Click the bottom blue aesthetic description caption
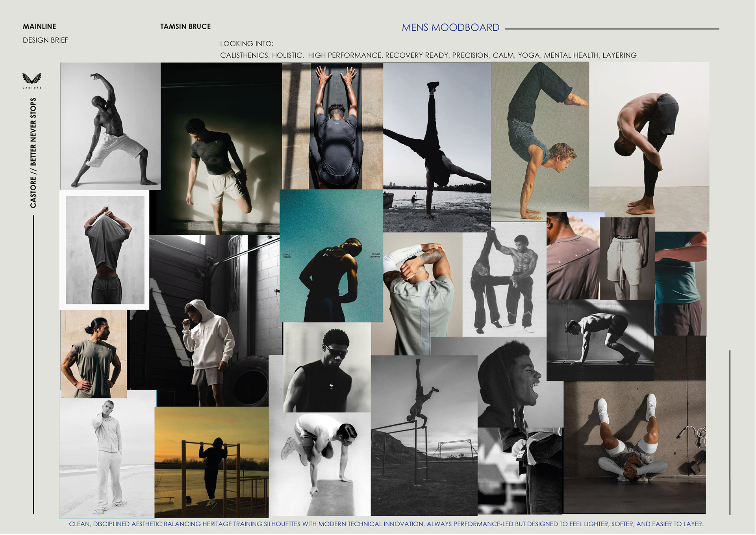Viewport: 756px width, 535px height. 386,524
